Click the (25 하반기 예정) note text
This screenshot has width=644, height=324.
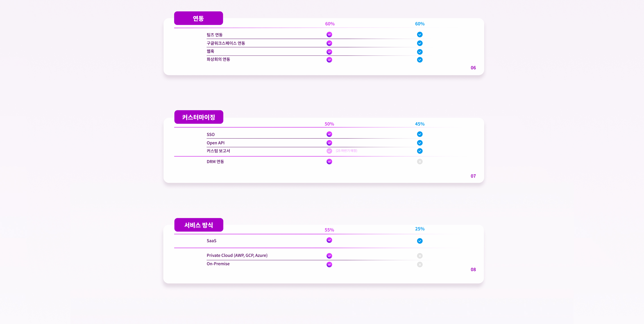pyautogui.click(x=346, y=151)
